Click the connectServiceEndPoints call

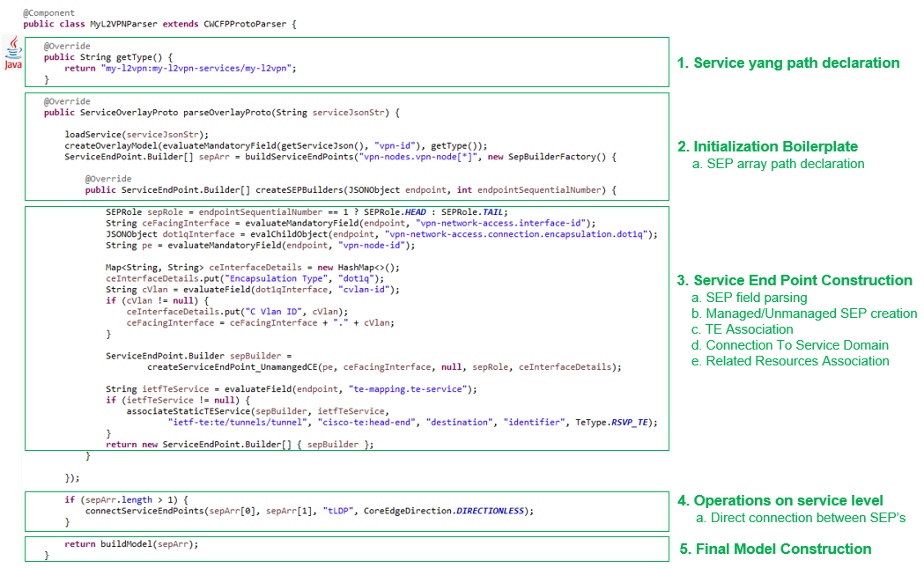click(x=309, y=511)
